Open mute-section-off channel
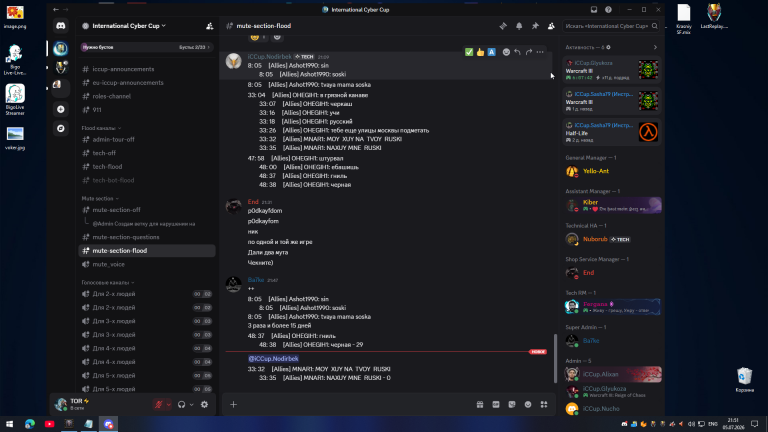768x432 pixels. [146, 210]
